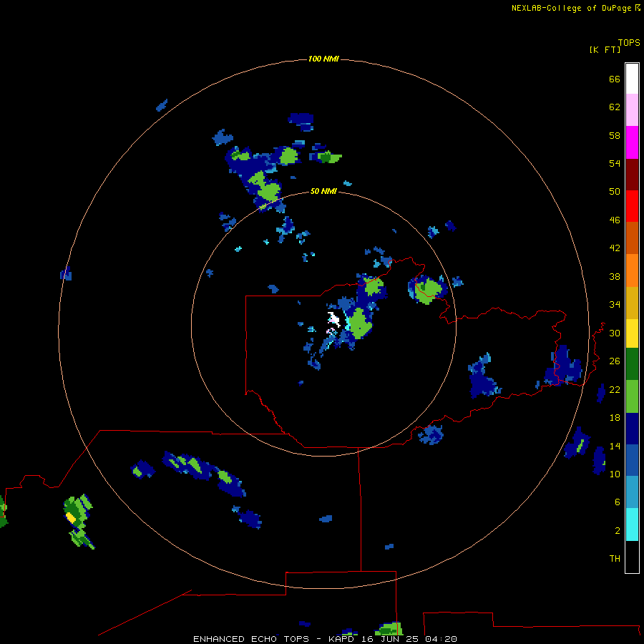Select the dark green 30 kft legend swatch

pyautogui.click(x=632, y=364)
